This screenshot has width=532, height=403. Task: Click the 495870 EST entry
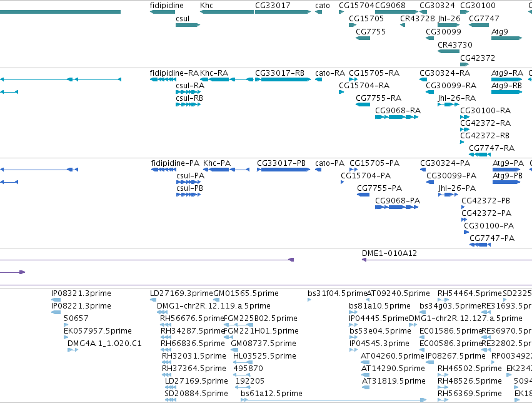[242, 375]
